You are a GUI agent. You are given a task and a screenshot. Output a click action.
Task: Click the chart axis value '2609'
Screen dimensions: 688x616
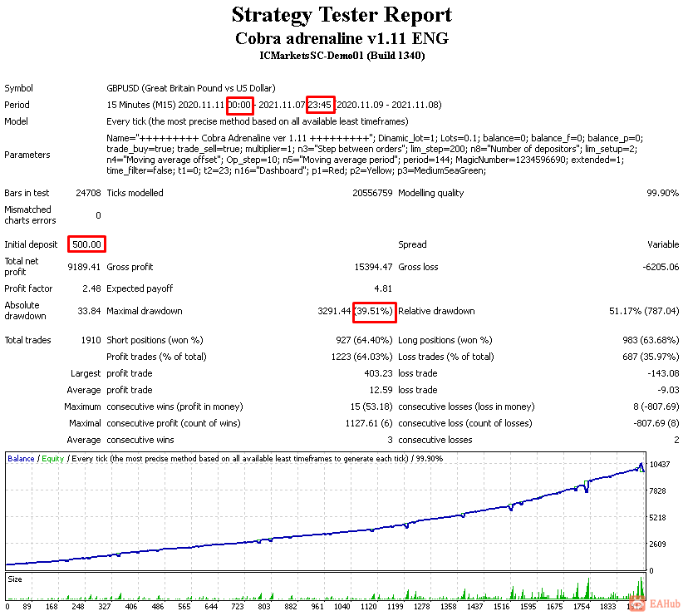tap(658, 545)
